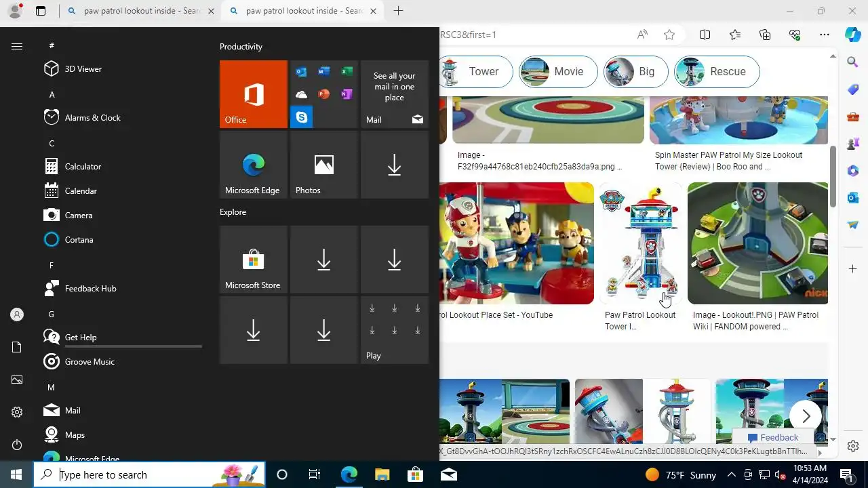Open Mail in the app list
The width and height of the screenshot is (868, 488).
[x=122, y=410]
